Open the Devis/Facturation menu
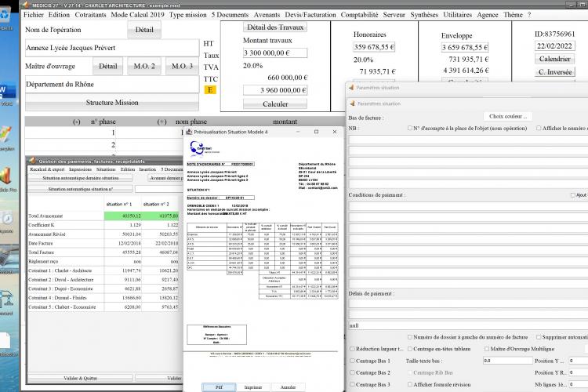 coord(310,15)
